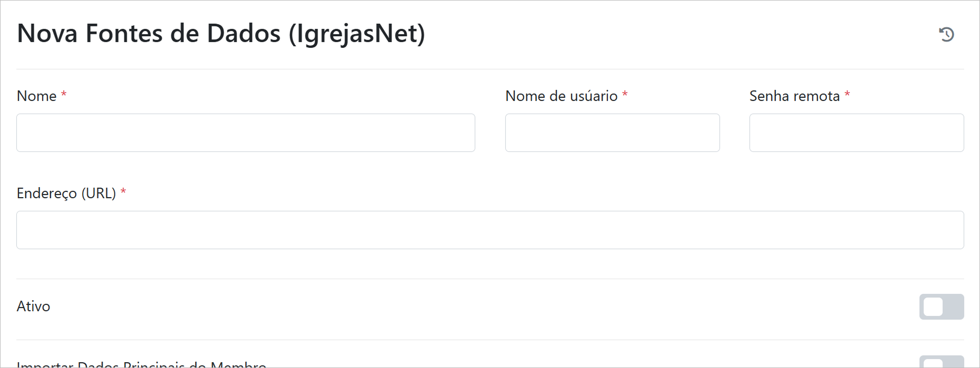Image resolution: width=980 pixels, height=368 pixels.
Task: Click the Nome field label
Action: tap(36, 96)
